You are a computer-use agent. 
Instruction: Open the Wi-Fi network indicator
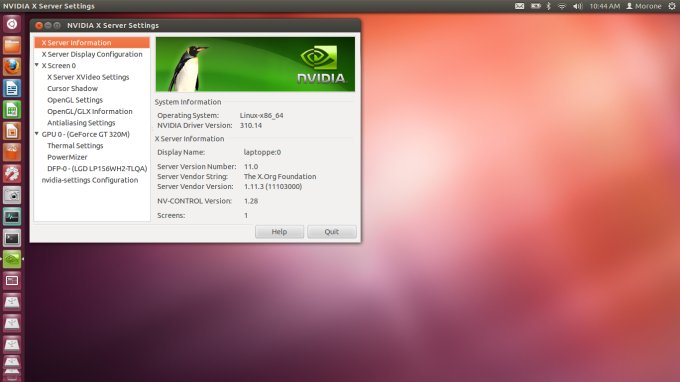pyautogui.click(x=562, y=6)
